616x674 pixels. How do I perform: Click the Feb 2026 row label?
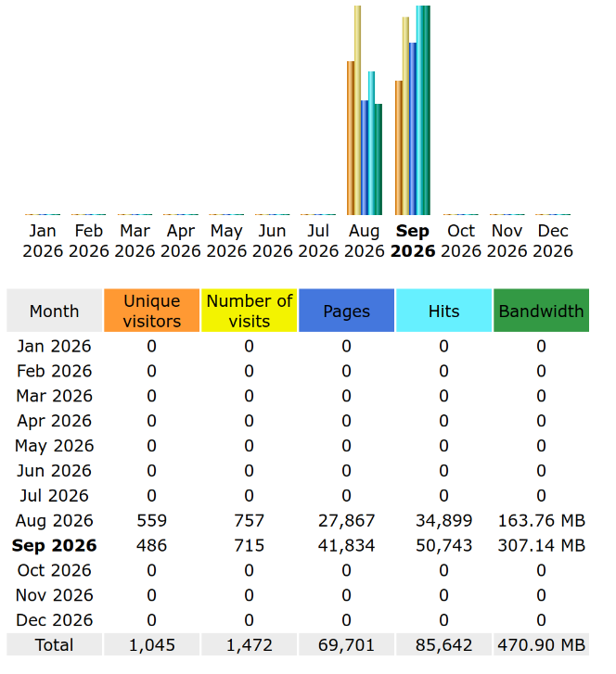[x=54, y=371]
